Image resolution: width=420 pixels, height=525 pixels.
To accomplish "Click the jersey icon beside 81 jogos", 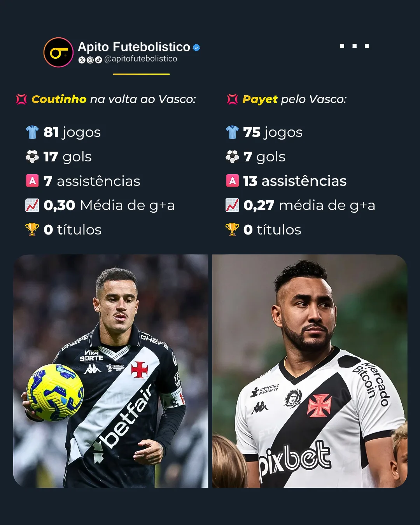I will (x=32, y=132).
